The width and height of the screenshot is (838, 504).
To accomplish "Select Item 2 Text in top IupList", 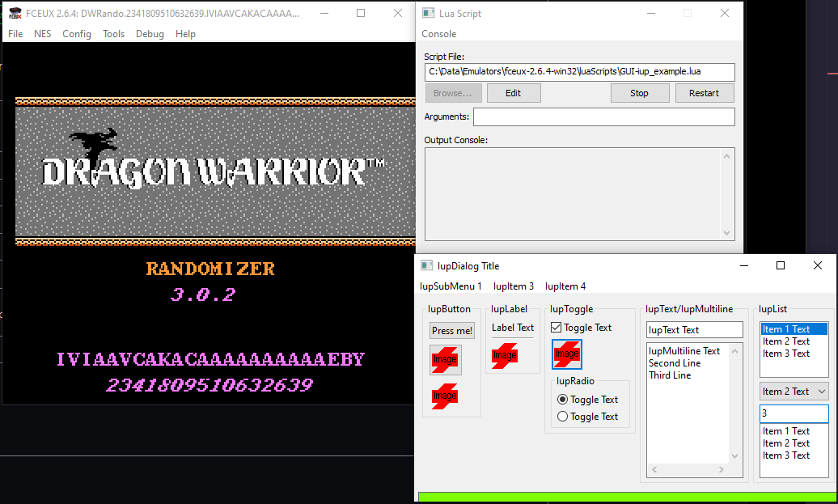I will click(794, 341).
